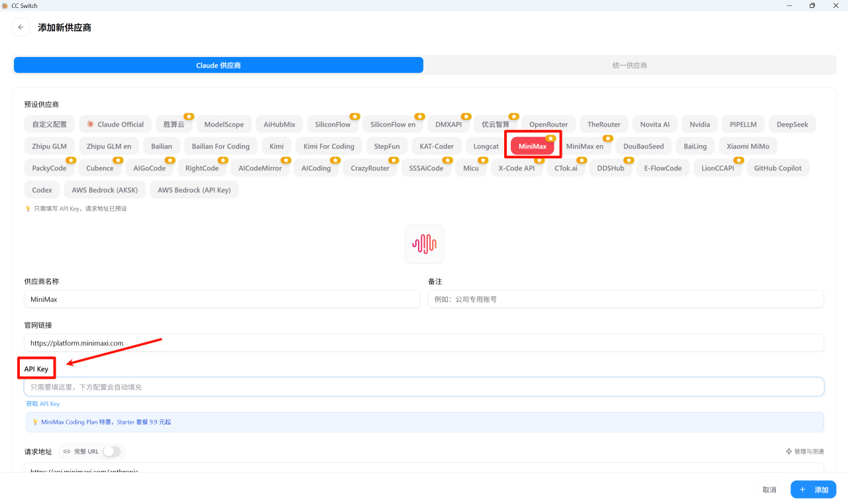This screenshot has width=848, height=504.
Task: Select the CrazyRouter preset
Action: [370, 168]
